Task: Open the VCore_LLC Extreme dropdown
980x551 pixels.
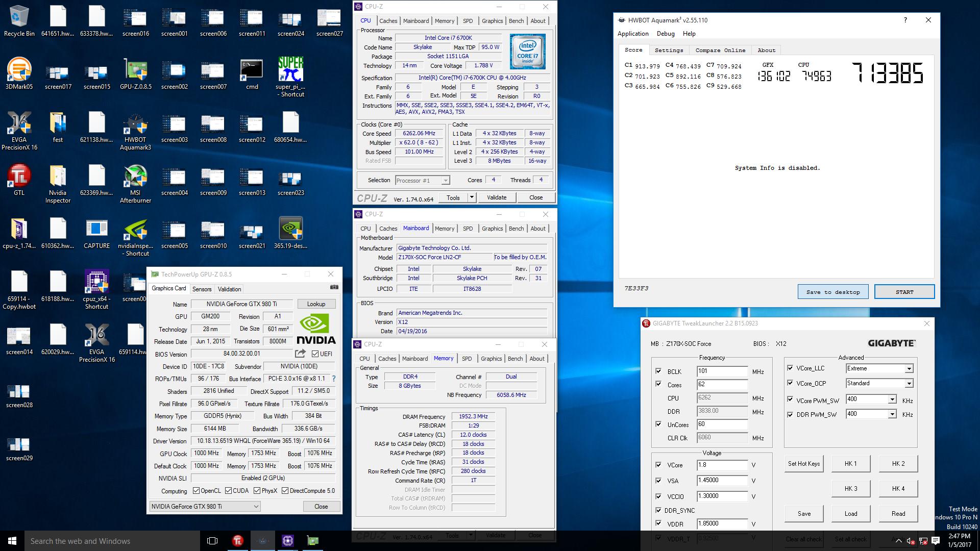Action: [879, 368]
